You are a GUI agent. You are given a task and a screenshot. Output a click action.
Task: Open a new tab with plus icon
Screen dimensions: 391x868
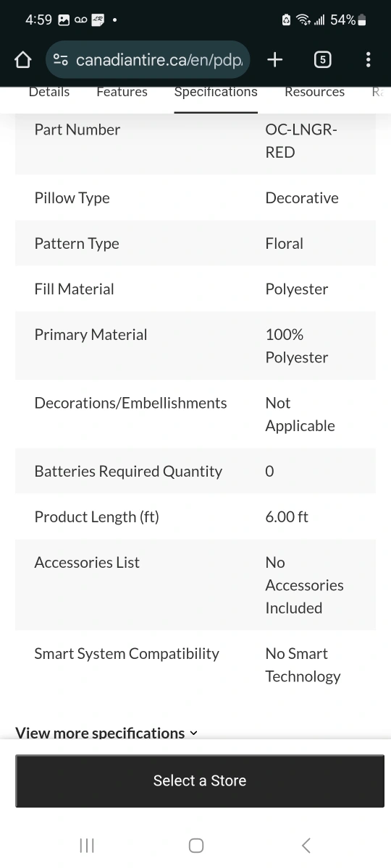(274, 60)
